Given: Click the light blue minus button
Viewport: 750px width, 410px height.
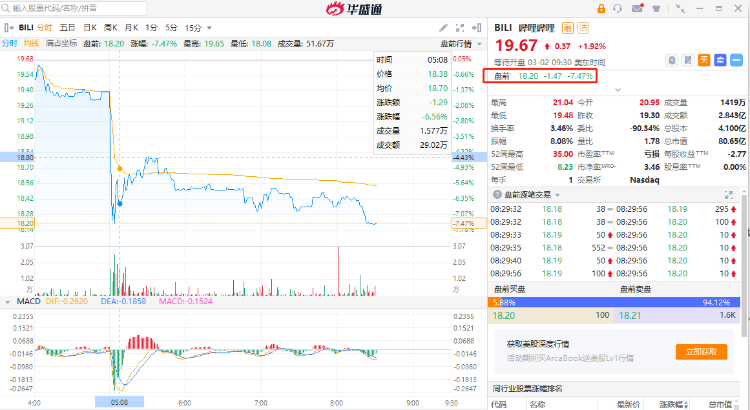Looking at the screenshot, I should tap(737, 60).
